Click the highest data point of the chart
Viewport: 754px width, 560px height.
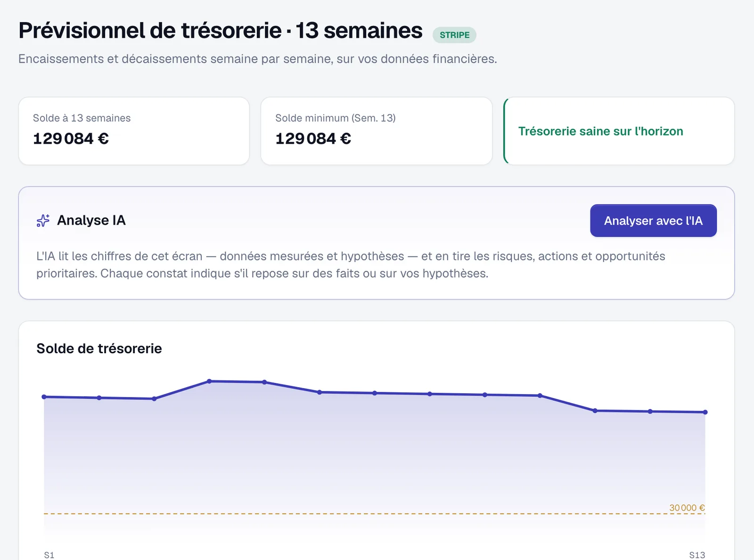click(x=209, y=381)
